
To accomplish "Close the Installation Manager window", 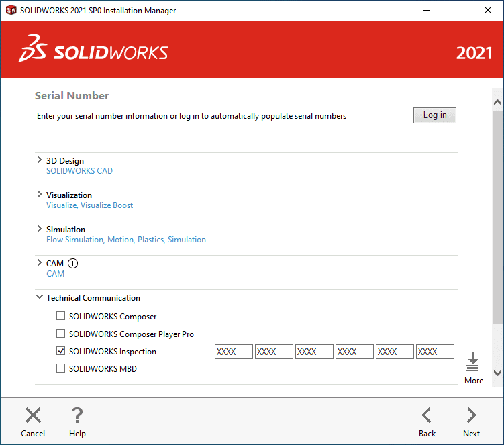I will tap(488, 10).
